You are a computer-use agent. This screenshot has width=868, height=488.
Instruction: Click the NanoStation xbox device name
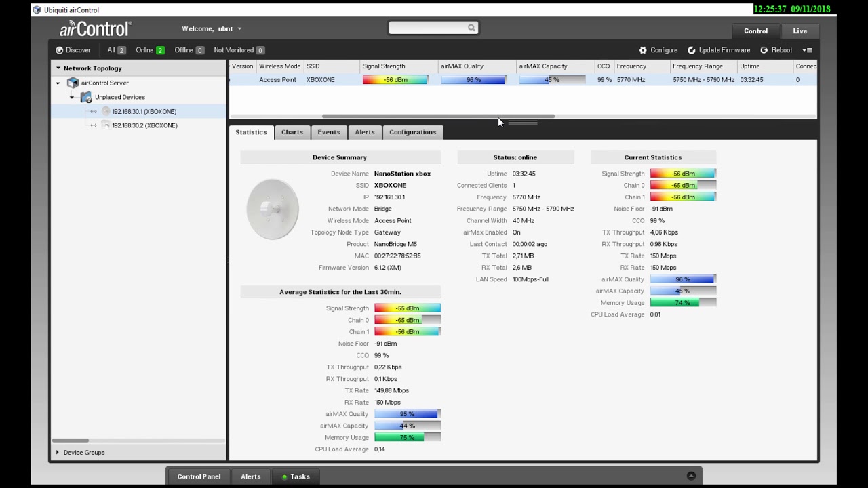pyautogui.click(x=402, y=174)
